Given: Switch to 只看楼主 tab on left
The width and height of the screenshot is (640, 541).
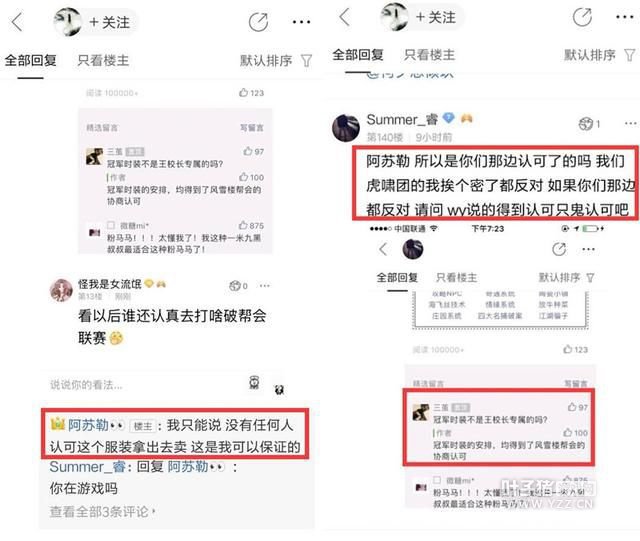Looking at the screenshot, I should 103,61.
